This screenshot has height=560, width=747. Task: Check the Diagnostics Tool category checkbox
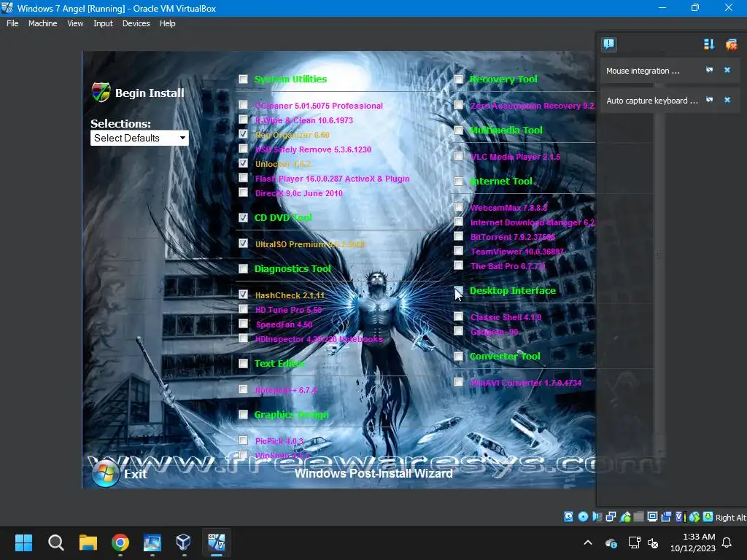[243, 268]
